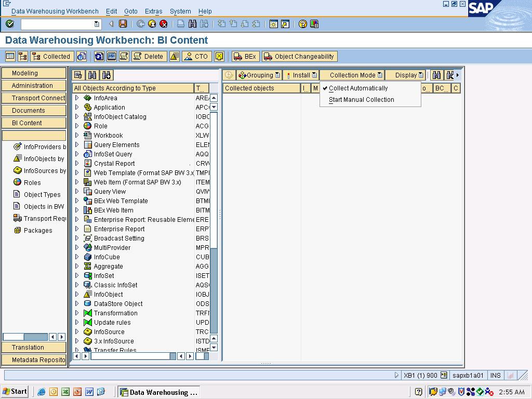Open the System menu
This screenshot has height=399, width=532.
point(180,11)
